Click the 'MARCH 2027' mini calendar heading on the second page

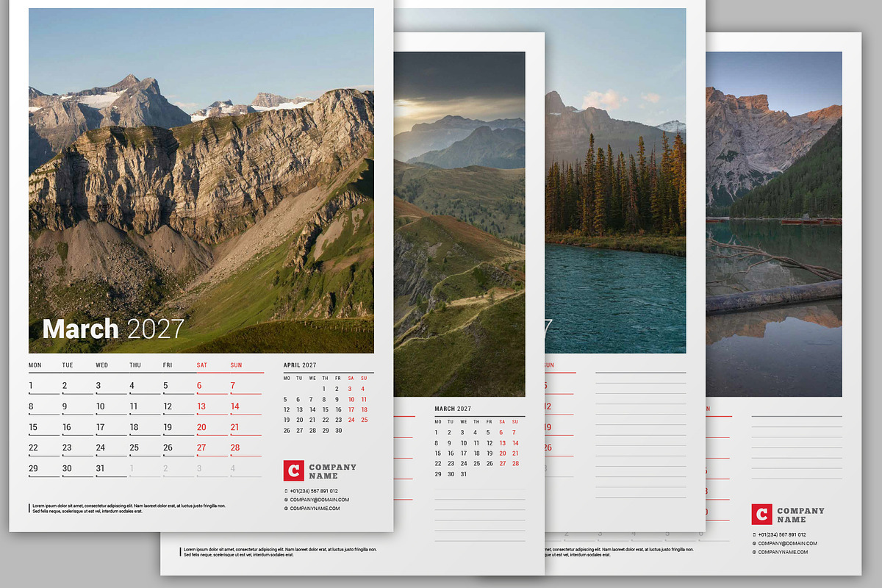pos(453,409)
